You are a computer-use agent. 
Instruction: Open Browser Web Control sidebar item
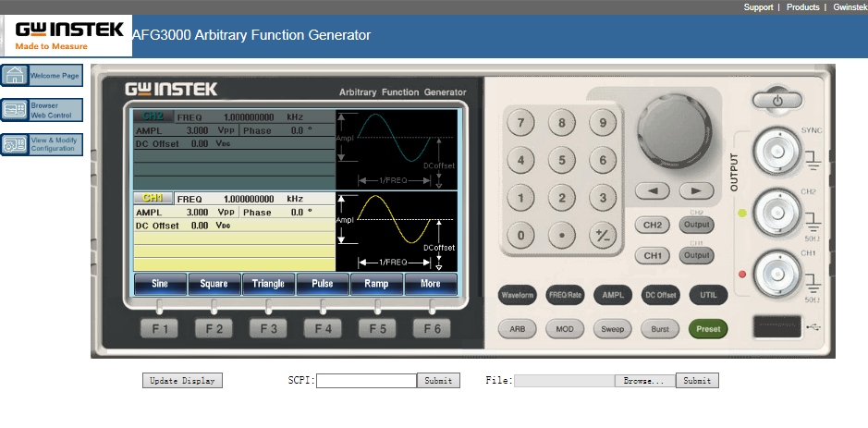(42, 110)
